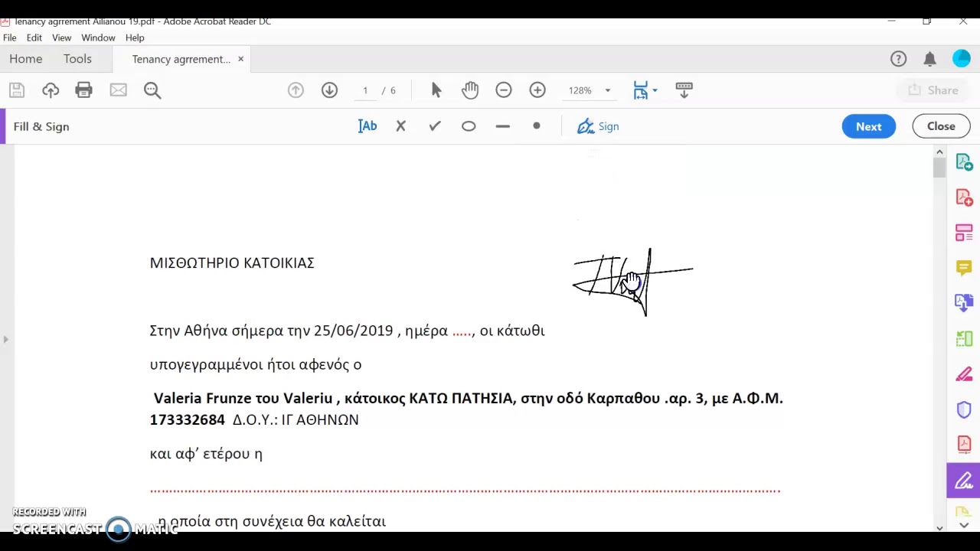Click the Zoom in plus icon

tap(537, 90)
